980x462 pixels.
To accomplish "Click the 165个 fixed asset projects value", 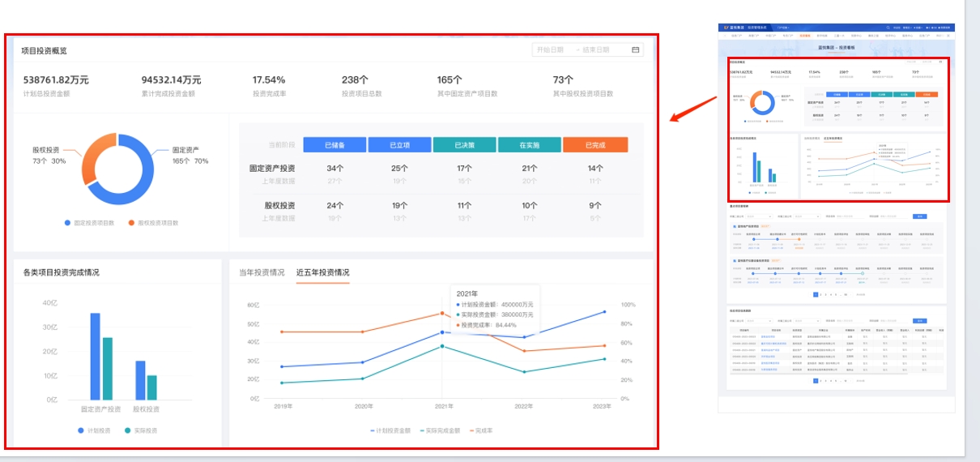I will [x=450, y=79].
